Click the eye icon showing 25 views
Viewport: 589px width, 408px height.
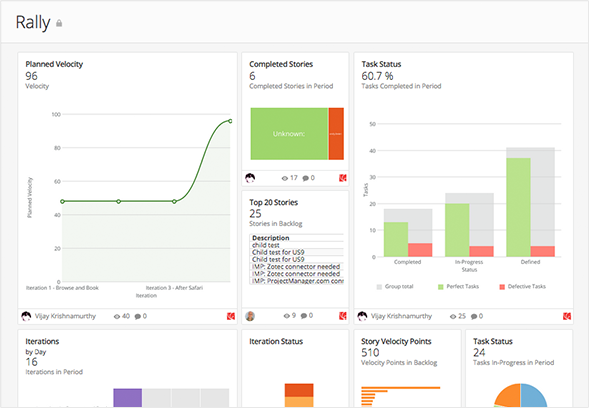(x=453, y=317)
